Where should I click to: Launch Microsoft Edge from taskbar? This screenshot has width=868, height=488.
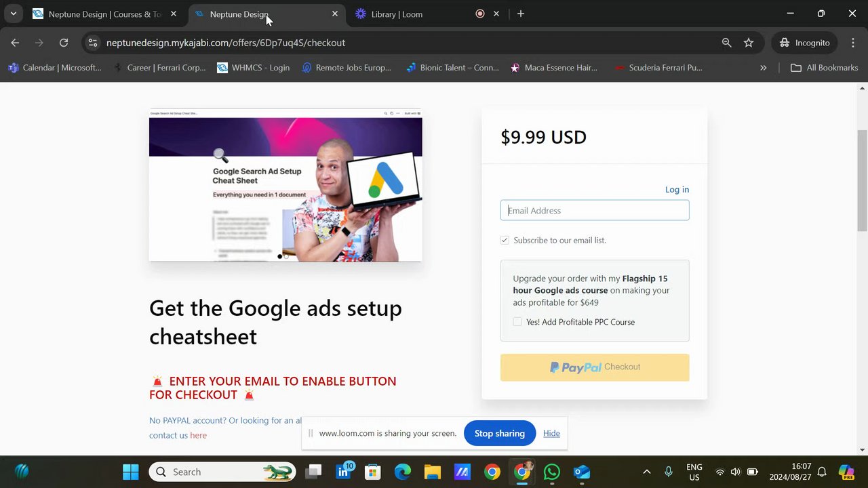coord(403,472)
